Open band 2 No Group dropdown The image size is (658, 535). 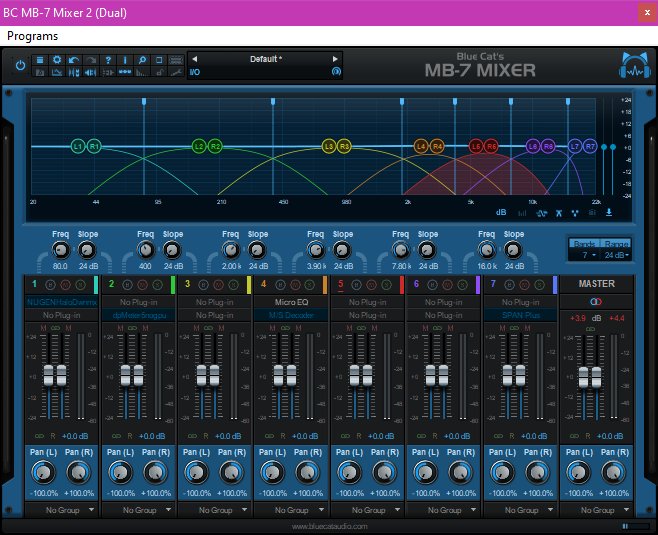pos(139,510)
